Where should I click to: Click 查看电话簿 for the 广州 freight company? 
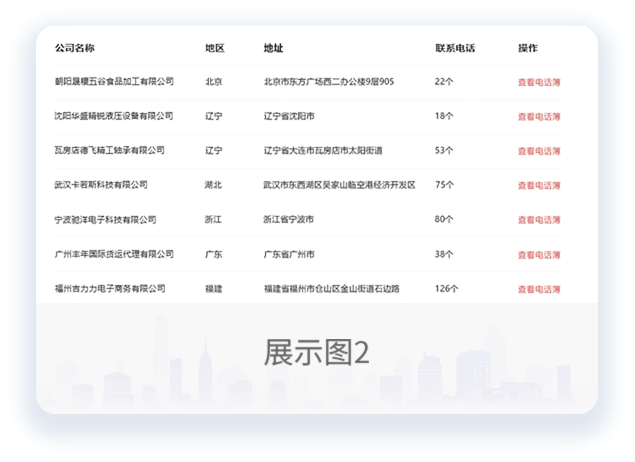point(538,254)
